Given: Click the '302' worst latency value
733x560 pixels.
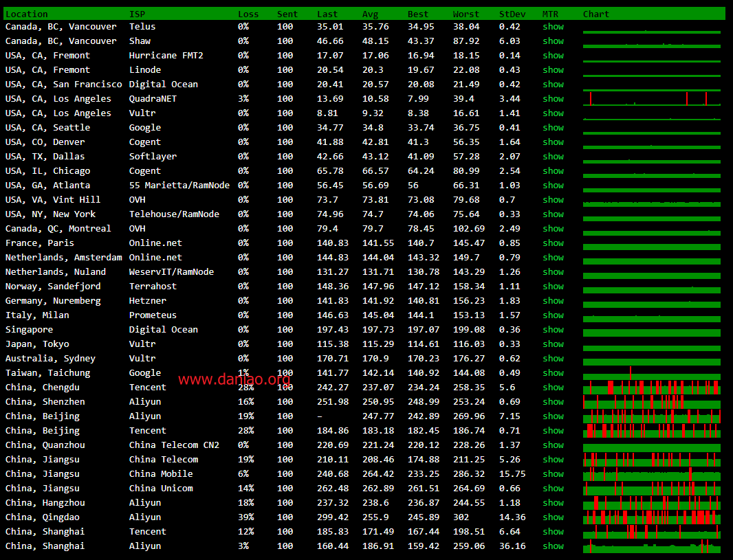Looking at the screenshot, I should 461,517.
